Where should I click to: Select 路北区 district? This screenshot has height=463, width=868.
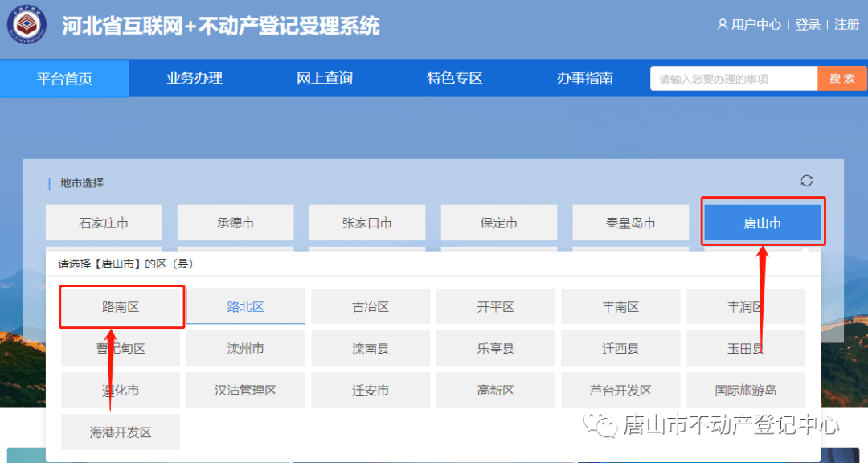pos(245,306)
